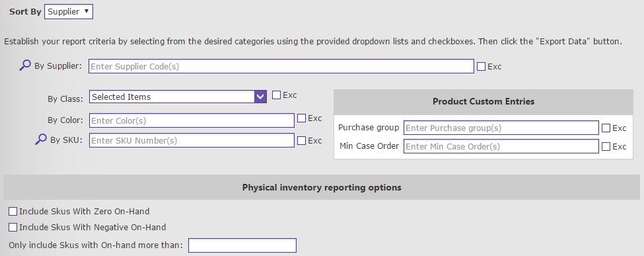Click the On-hand more than input box
This screenshot has width=644, height=256.
click(242, 245)
